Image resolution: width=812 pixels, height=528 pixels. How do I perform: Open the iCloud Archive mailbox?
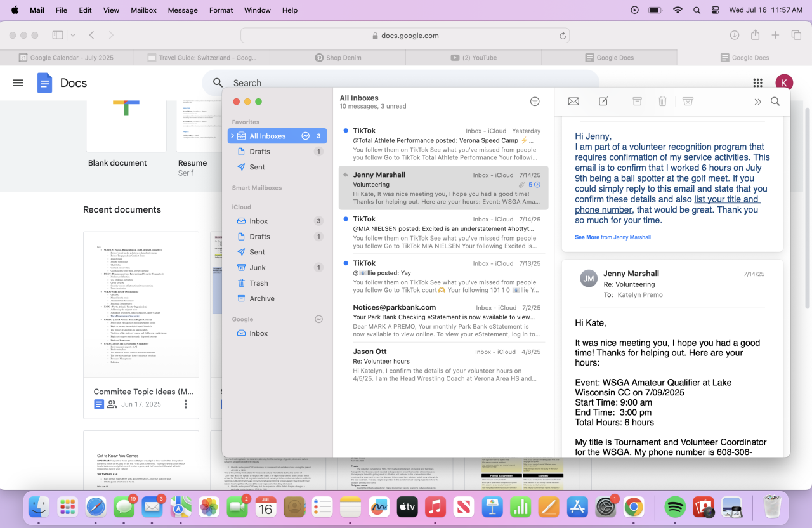pyautogui.click(x=277, y=298)
